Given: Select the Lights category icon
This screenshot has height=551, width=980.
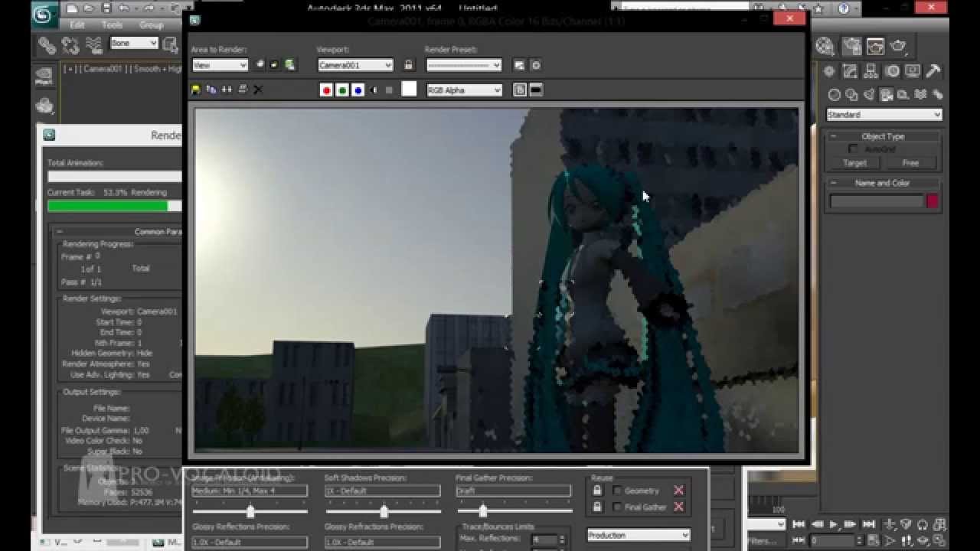Looking at the screenshot, I should click(869, 95).
